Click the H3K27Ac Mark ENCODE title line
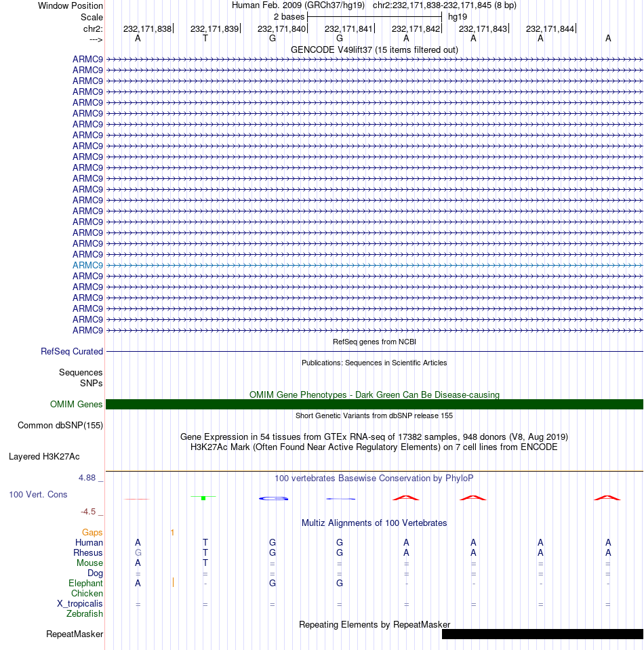The width and height of the screenshot is (644, 650). click(x=374, y=447)
